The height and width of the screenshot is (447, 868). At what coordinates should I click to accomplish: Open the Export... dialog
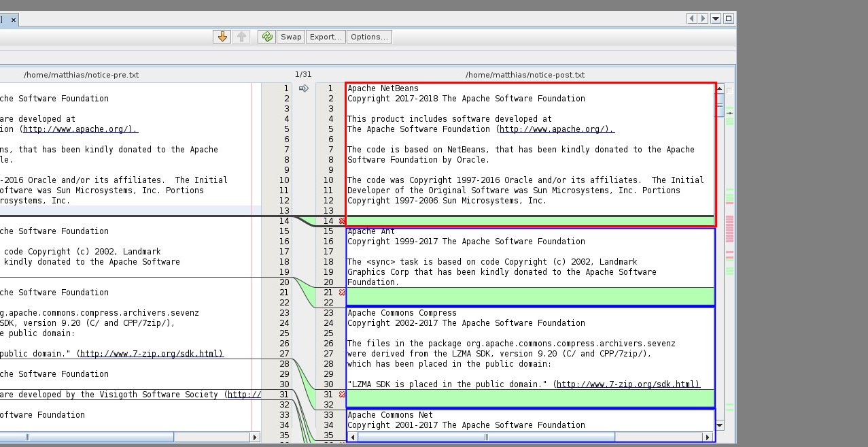point(326,37)
